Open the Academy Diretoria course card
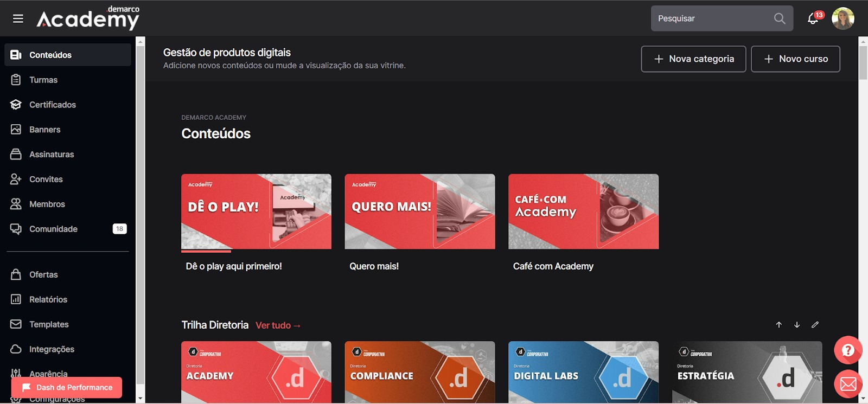Image resolution: width=868 pixels, height=404 pixels. (x=256, y=372)
